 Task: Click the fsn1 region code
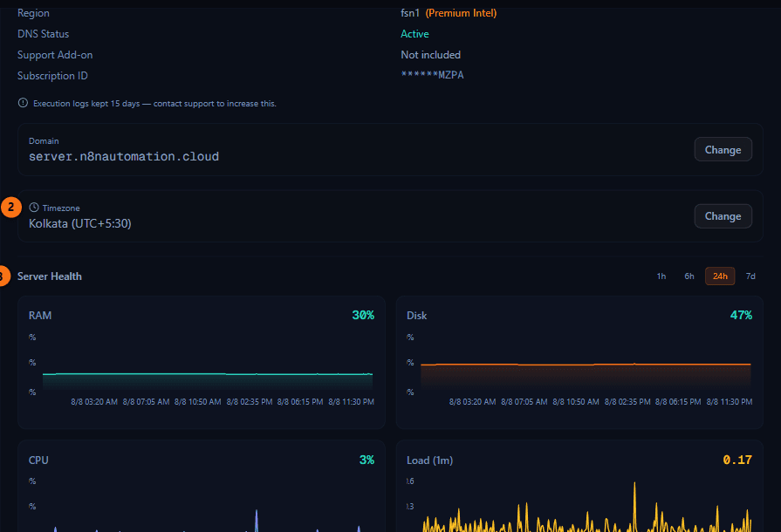click(x=410, y=13)
